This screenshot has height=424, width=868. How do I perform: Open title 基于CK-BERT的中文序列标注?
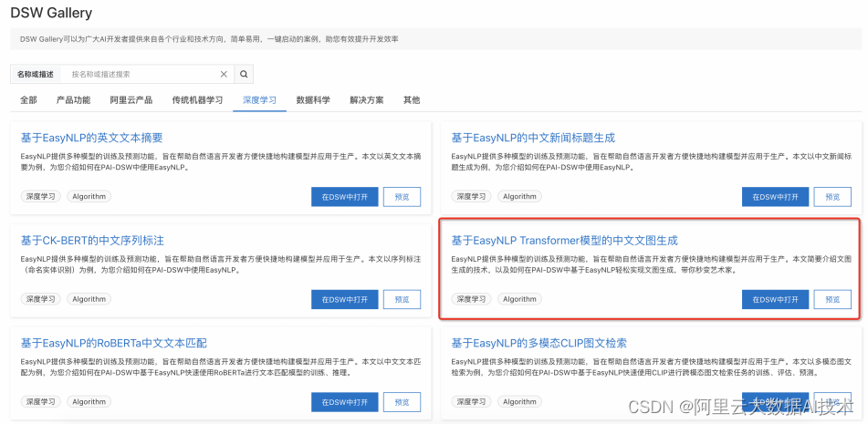coord(92,241)
